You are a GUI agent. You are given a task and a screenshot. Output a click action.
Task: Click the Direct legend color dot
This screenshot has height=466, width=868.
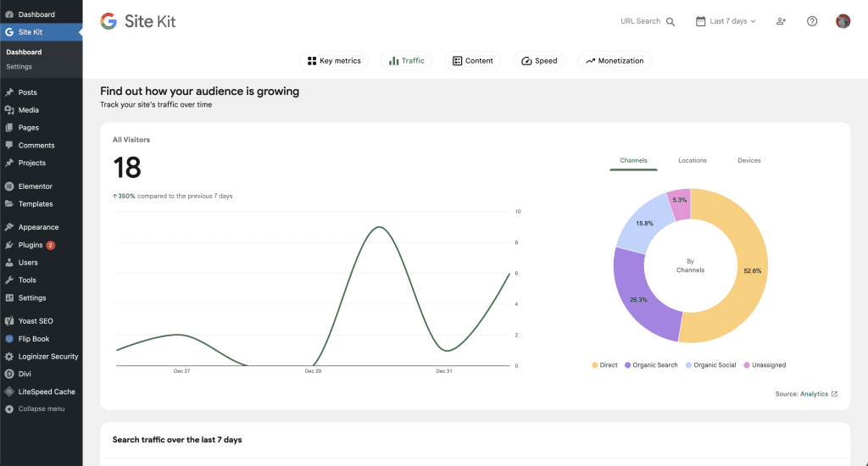click(594, 365)
